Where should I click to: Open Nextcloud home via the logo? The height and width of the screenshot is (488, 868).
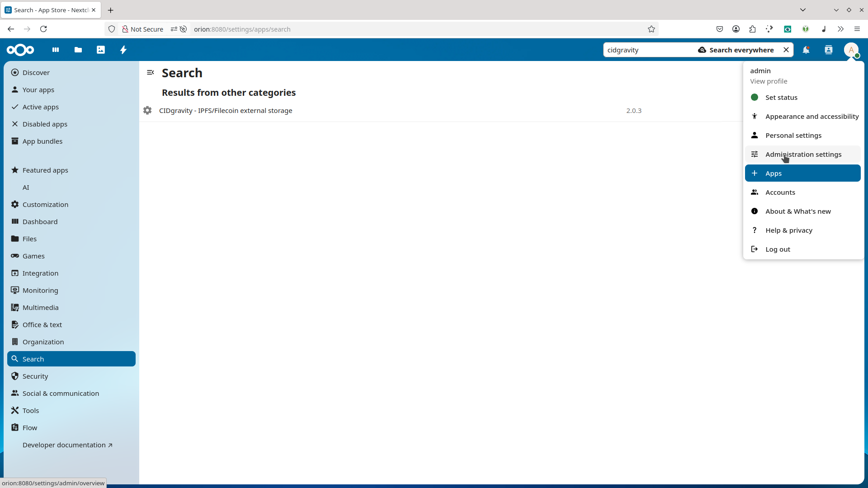(x=20, y=50)
